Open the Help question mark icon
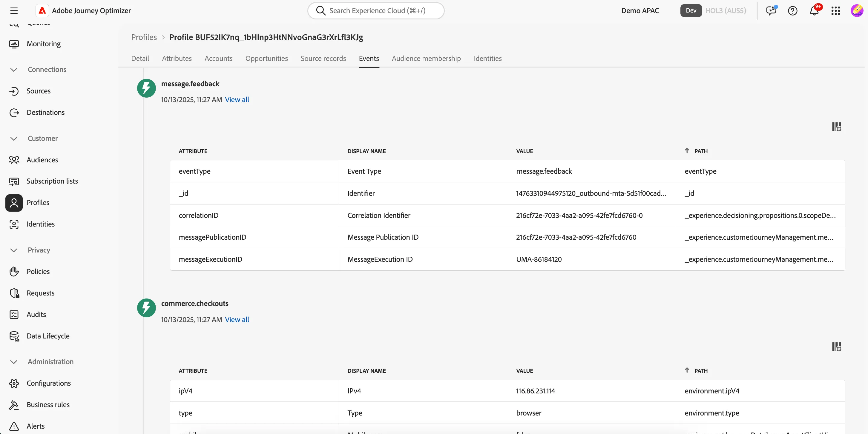 coord(792,11)
